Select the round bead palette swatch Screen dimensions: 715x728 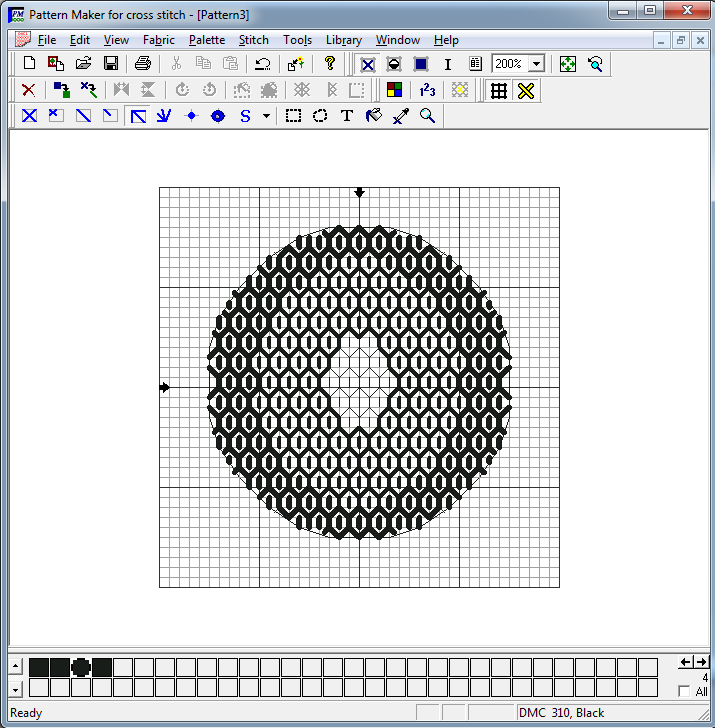click(x=81, y=668)
